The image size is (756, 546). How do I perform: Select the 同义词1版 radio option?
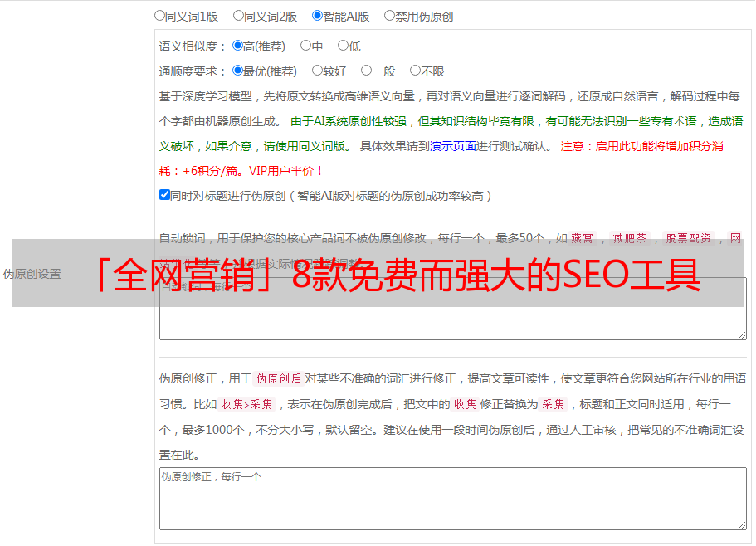point(159,16)
